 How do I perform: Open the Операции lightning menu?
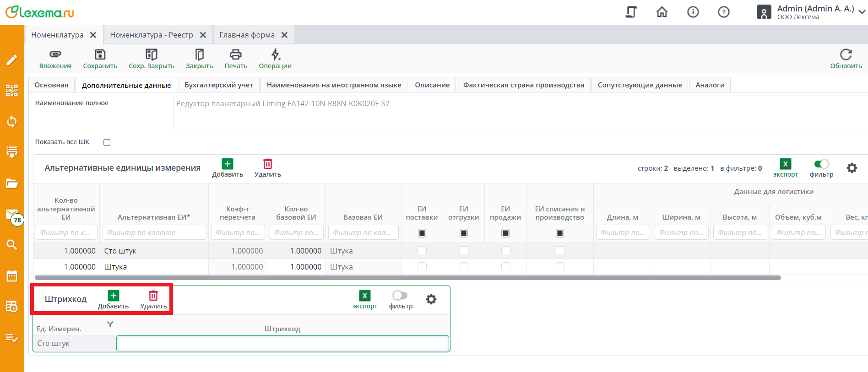(275, 54)
